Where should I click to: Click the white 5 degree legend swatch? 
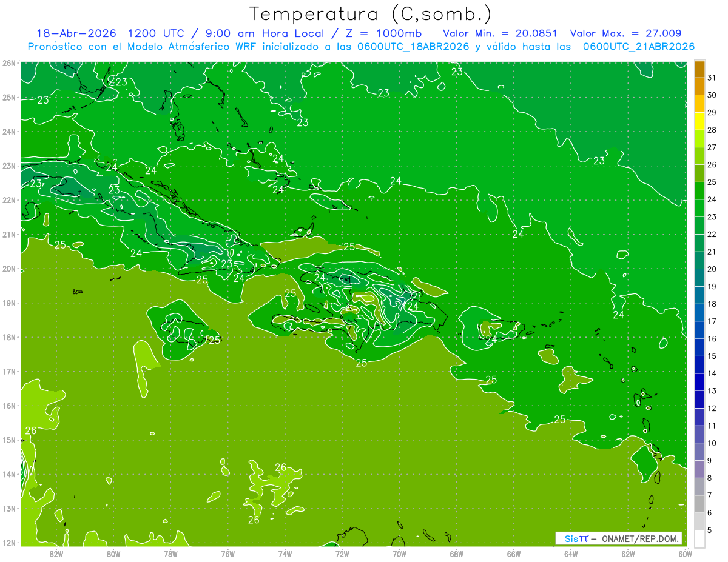699,538
